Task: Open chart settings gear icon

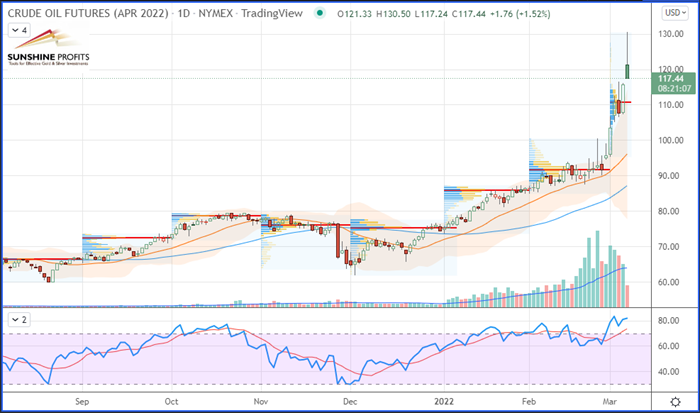Action: (675, 402)
